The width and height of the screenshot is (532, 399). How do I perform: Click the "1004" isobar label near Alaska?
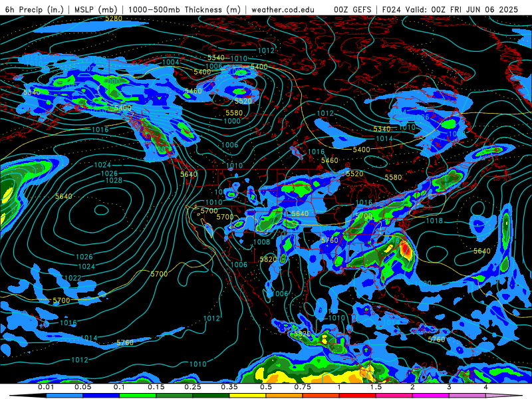(171, 62)
